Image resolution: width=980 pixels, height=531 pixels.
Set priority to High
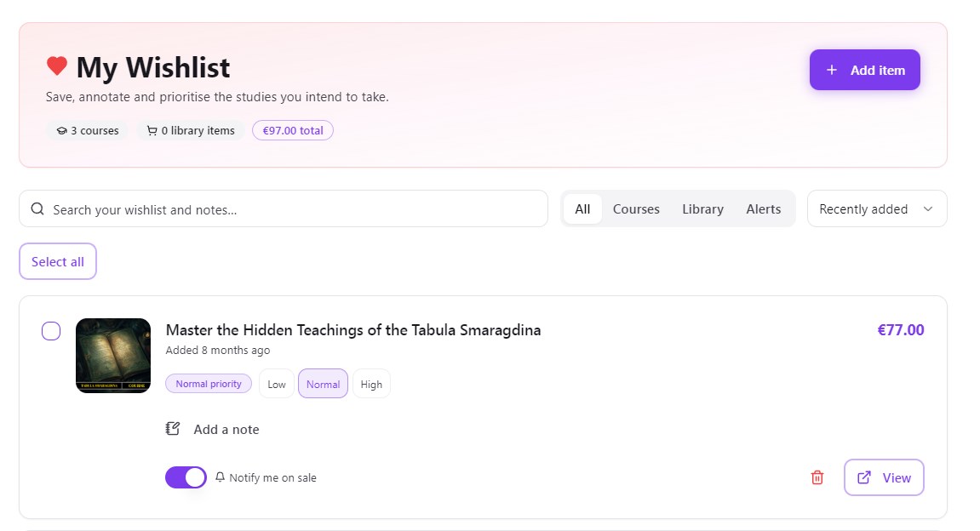coord(371,384)
